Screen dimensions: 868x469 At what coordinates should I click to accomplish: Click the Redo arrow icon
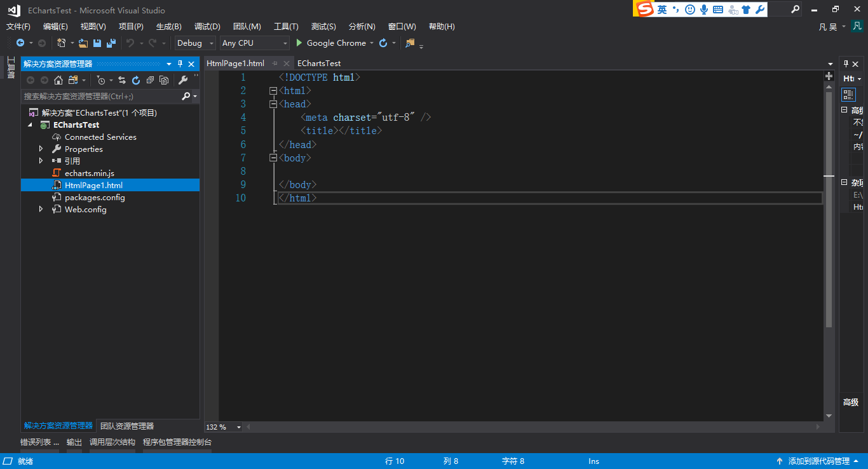point(153,43)
